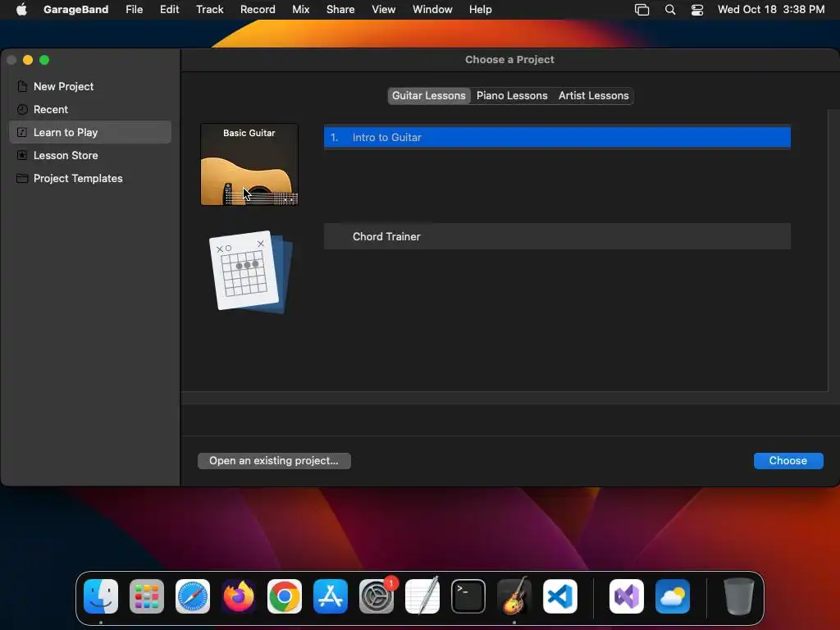This screenshot has width=840, height=630.
Task: Launch Firefox from the Dock
Action: [239, 596]
